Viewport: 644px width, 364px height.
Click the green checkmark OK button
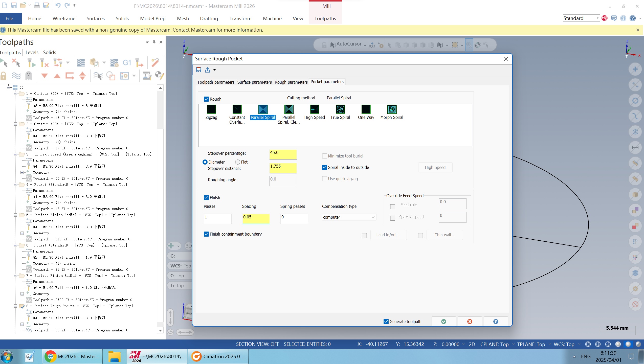443,321
